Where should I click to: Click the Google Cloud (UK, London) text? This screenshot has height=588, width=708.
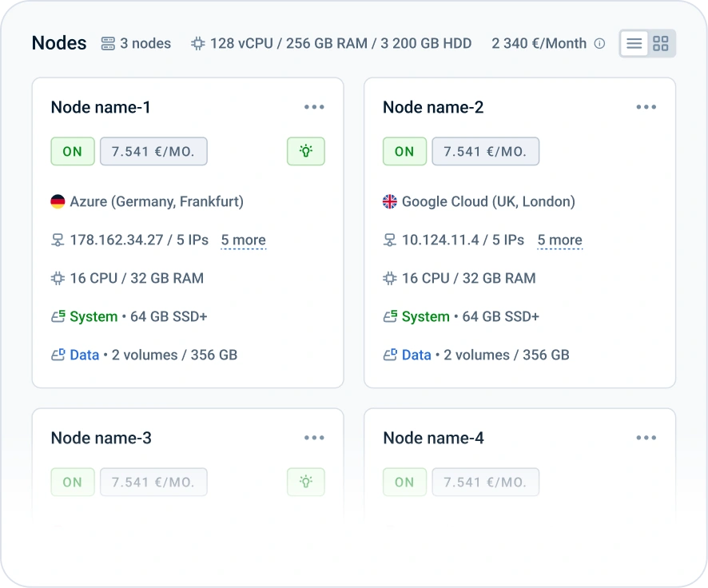click(488, 201)
